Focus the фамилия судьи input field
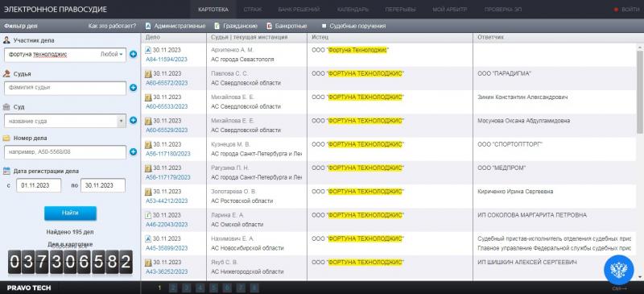Image resolution: width=644 pixels, height=294 pixels. point(65,88)
